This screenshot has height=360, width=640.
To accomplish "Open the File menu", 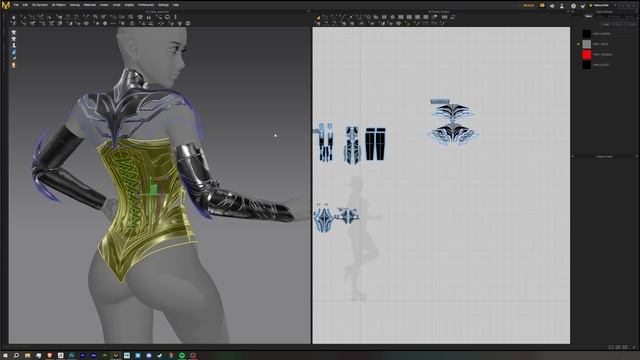I will [x=16, y=5].
